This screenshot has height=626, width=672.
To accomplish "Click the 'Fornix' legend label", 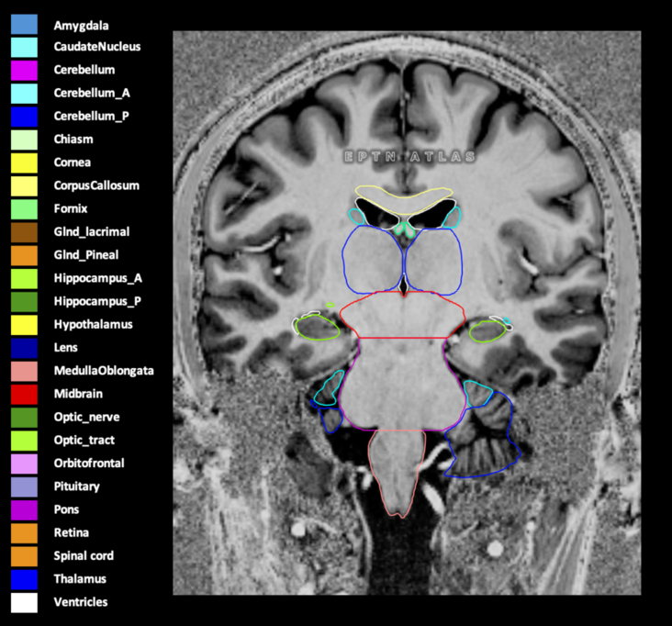I will tap(71, 208).
